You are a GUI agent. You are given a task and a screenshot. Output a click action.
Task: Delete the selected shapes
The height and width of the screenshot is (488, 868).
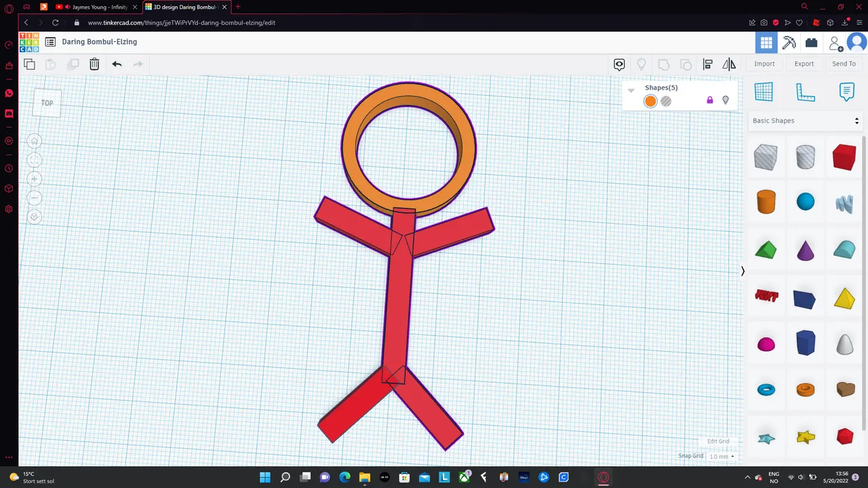94,64
